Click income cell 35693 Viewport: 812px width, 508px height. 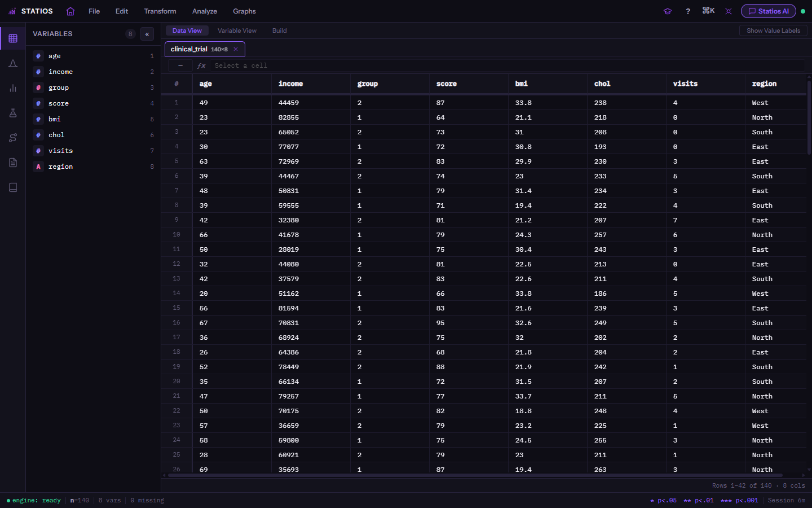point(311,468)
